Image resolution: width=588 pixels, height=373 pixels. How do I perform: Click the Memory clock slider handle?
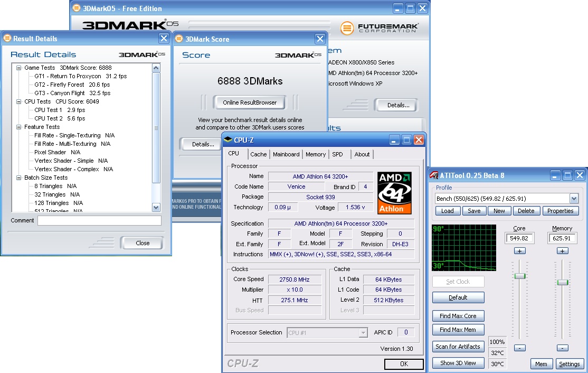pyautogui.click(x=563, y=283)
